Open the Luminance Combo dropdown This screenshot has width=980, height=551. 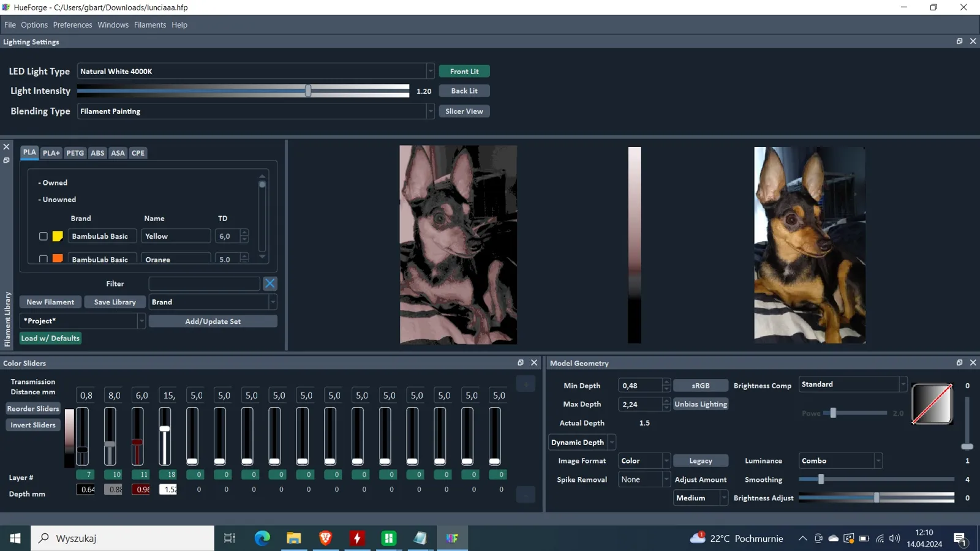[x=840, y=461]
